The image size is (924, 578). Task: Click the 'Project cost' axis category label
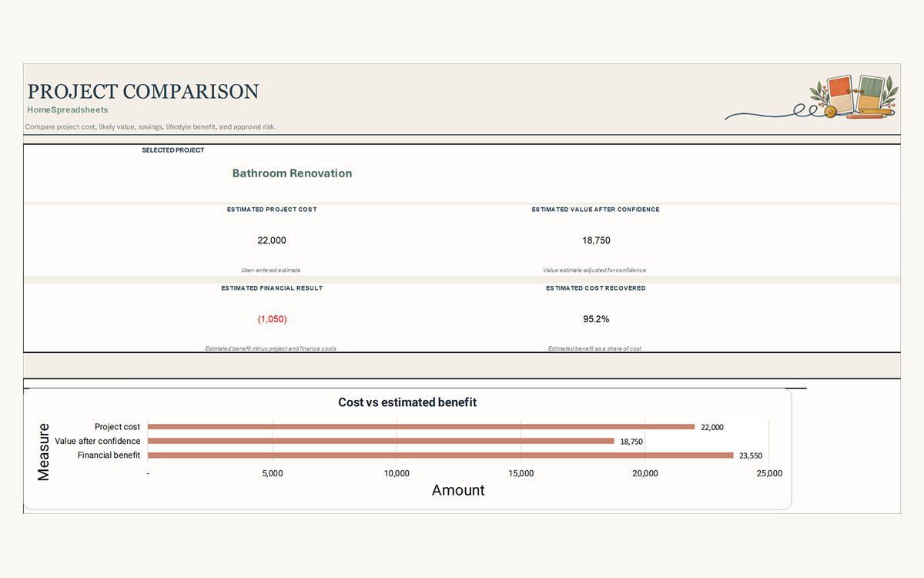click(117, 427)
